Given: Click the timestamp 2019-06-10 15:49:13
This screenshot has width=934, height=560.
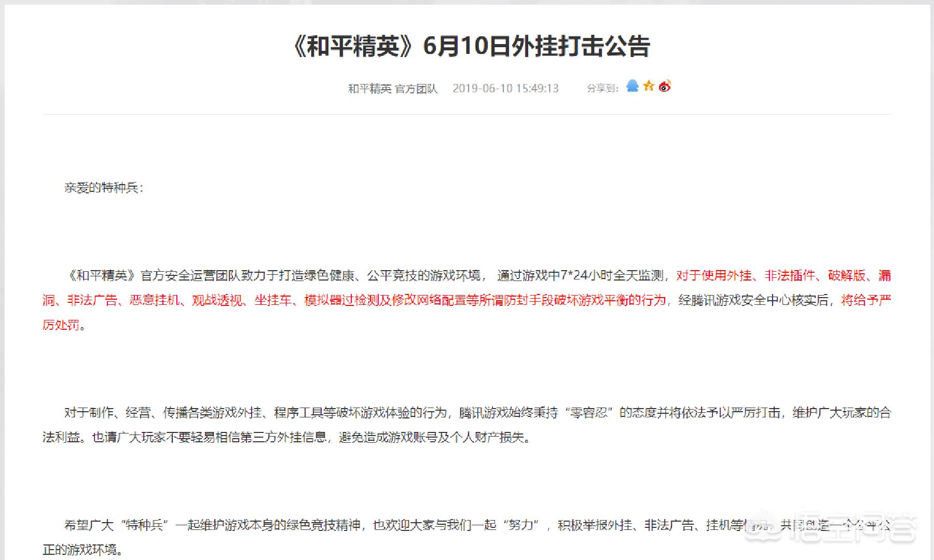Looking at the screenshot, I should pos(505,89).
